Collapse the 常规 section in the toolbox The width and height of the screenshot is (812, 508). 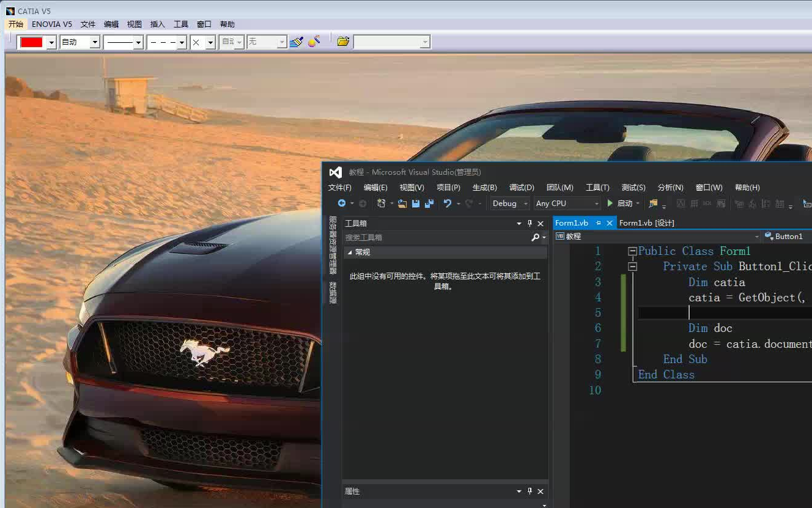(350, 252)
